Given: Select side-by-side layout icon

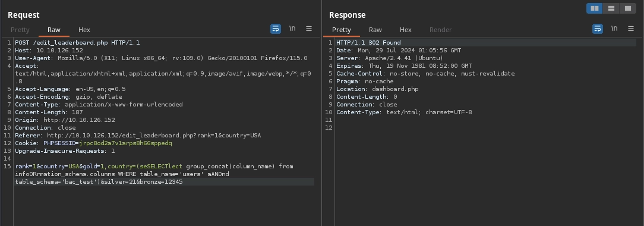Looking at the screenshot, I should point(594,8).
